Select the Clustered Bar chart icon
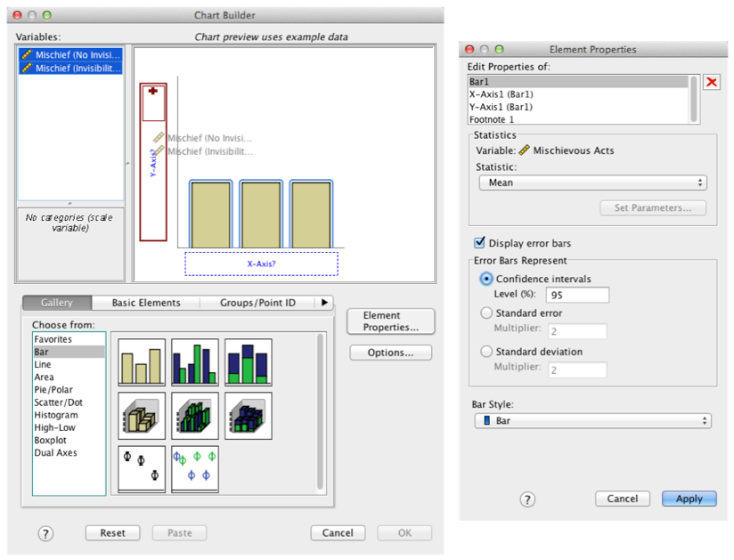 coord(195,362)
